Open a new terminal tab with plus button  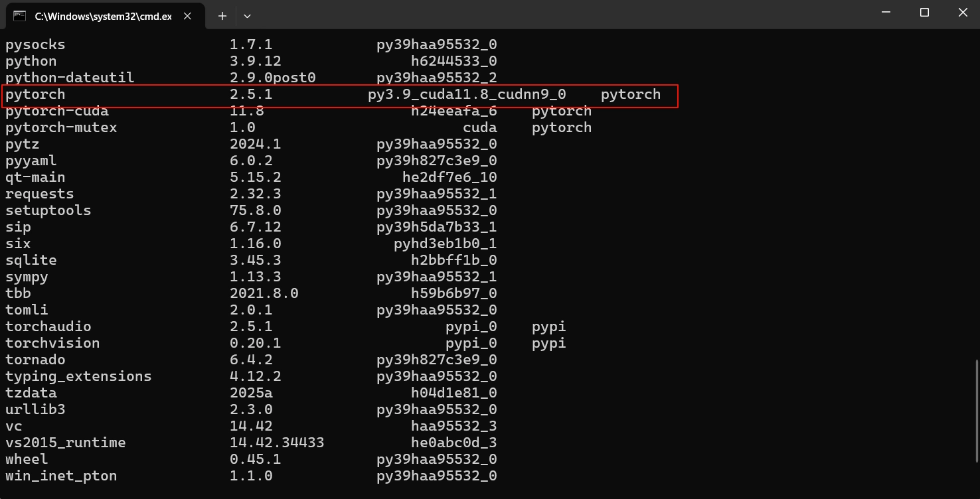(222, 16)
